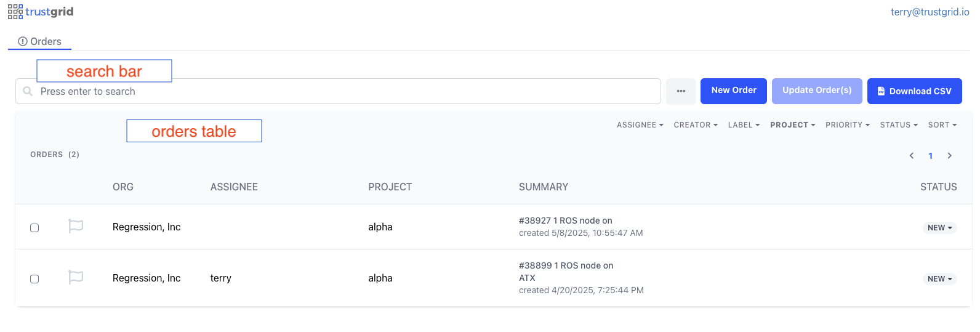Click the Trustgrid logo icon
Image resolution: width=980 pixels, height=332 pixels.
point(15,12)
